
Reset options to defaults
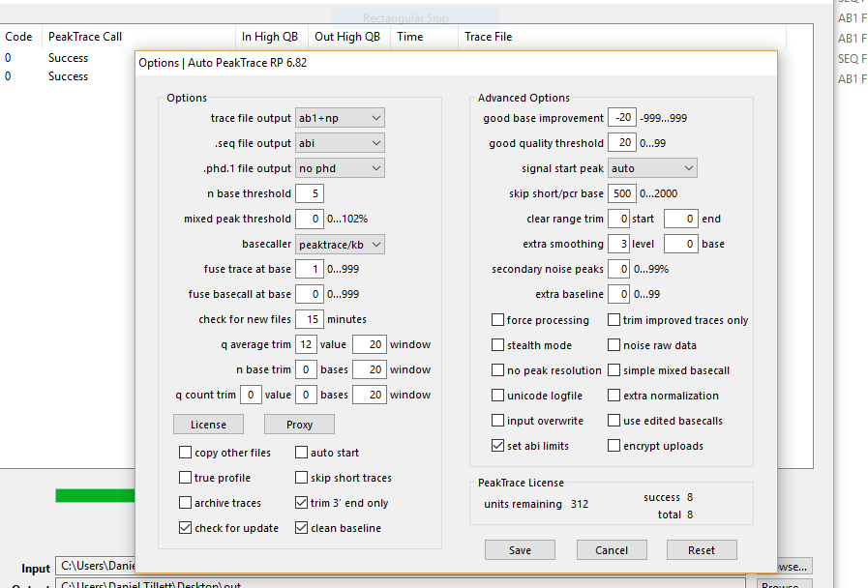702,550
